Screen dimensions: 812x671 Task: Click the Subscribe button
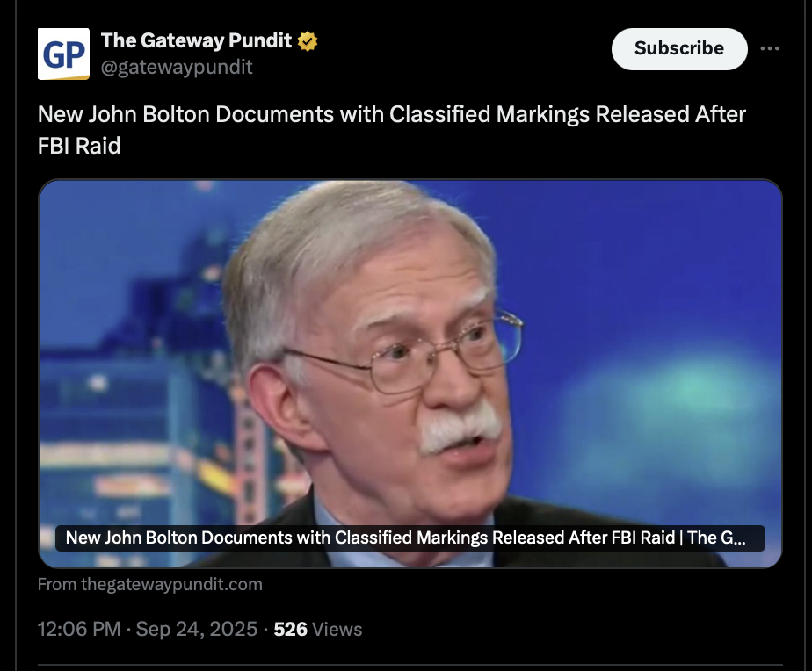[679, 48]
